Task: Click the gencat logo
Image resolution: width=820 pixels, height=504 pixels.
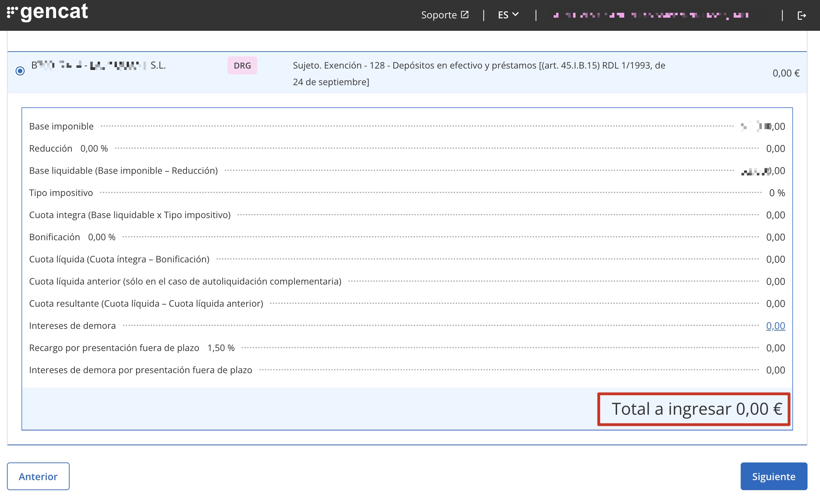Action: pos(48,12)
